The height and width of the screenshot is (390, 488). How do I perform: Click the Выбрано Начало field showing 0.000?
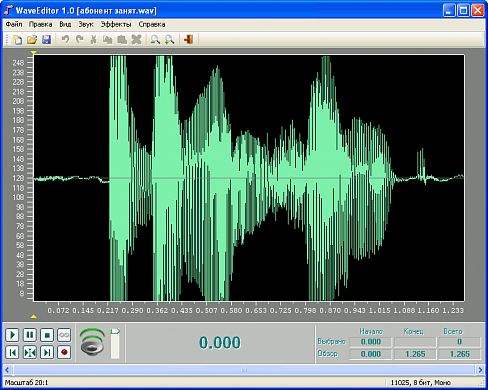(x=371, y=342)
